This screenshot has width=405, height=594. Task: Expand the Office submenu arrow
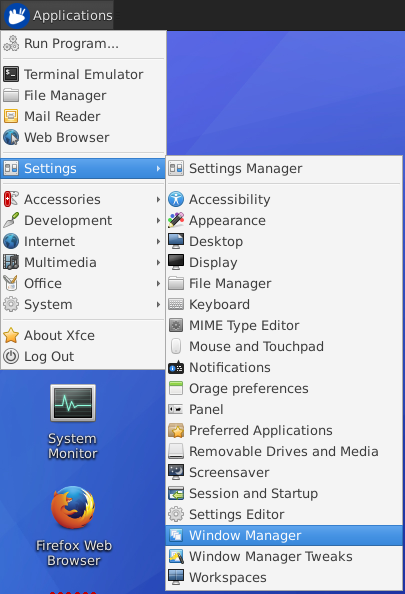click(158, 283)
